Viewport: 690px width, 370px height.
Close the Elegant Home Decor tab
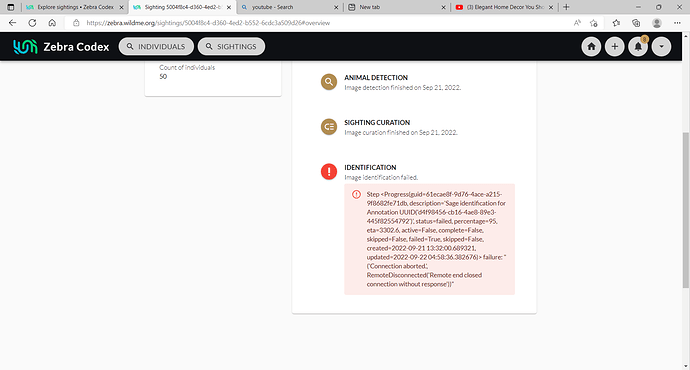[x=551, y=7]
